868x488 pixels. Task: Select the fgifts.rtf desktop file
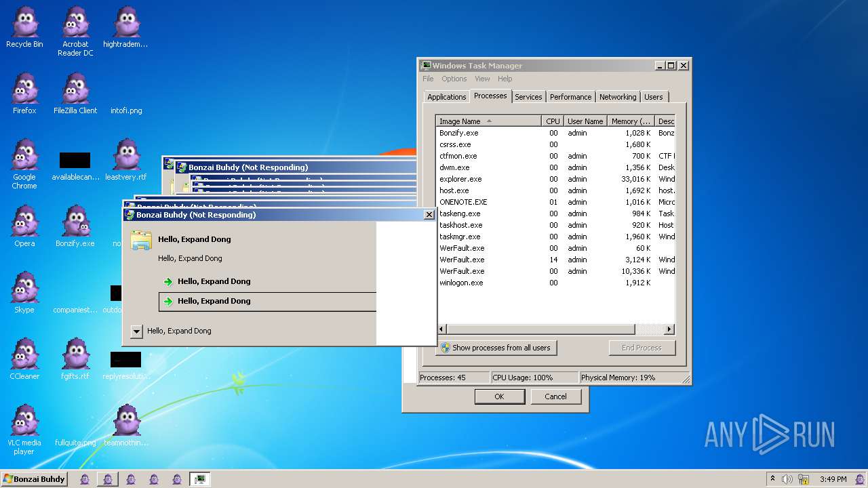pyautogui.click(x=75, y=359)
